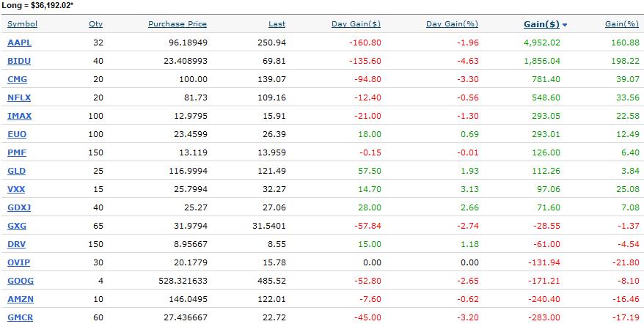Select GDXJ gain percent 7.08
Image resolution: width=644 pixels, height=324 pixels.
click(631, 207)
